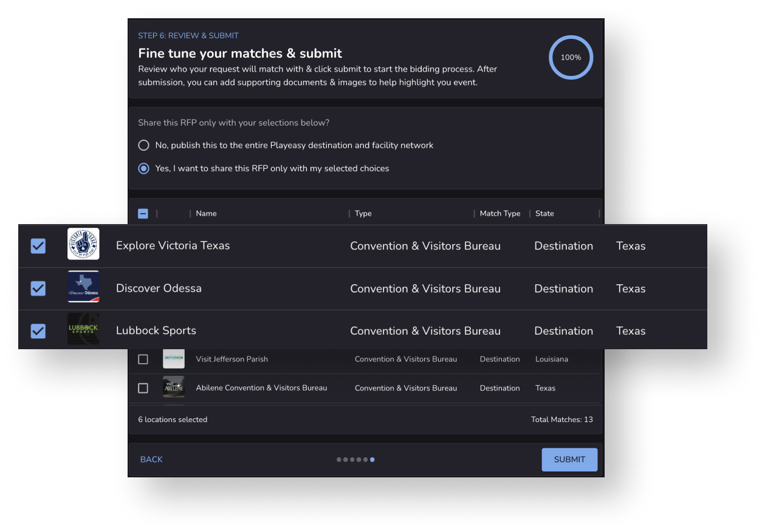The width and height of the screenshot is (762, 532).
Task: Go back using the BACK link
Action: (151, 460)
